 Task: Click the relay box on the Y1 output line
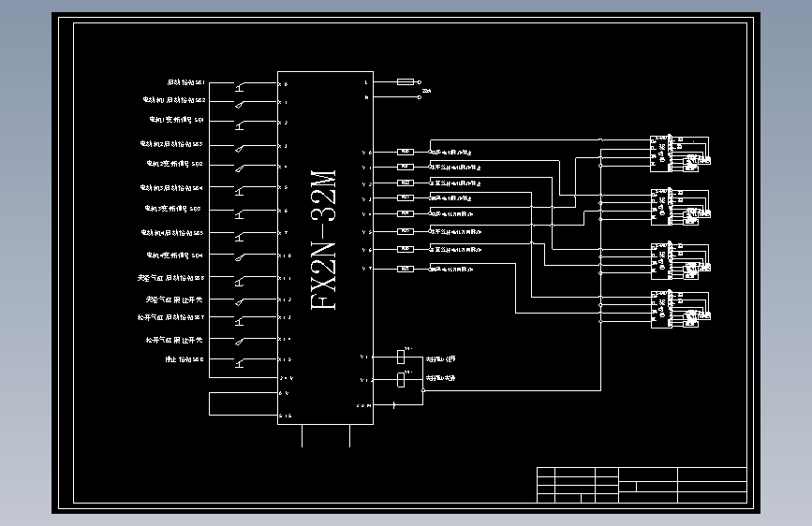(406, 167)
